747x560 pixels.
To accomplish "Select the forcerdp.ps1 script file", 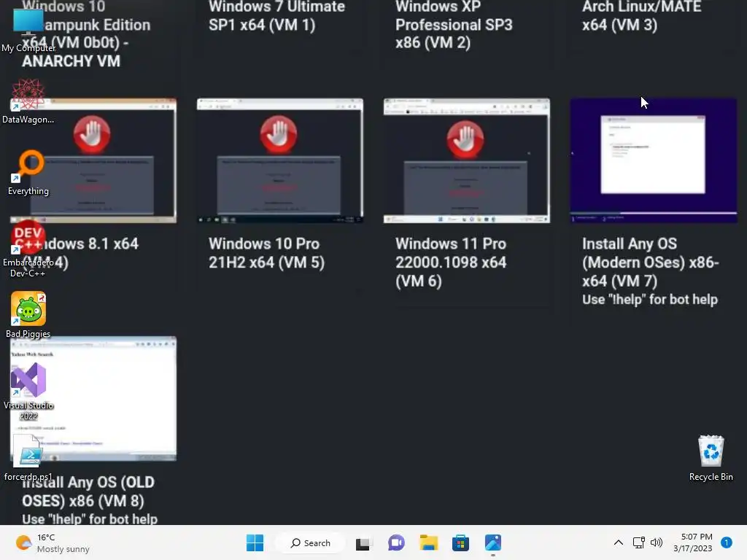I will [x=28, y=458].
